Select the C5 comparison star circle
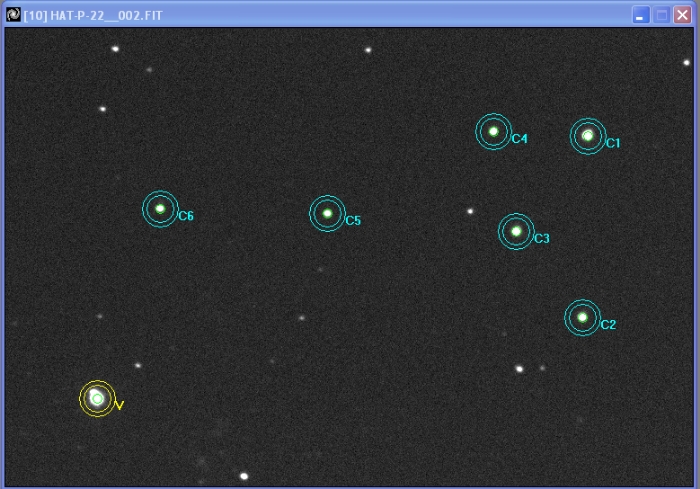This screenshot has width=700, height=489. tap(327, 213)
